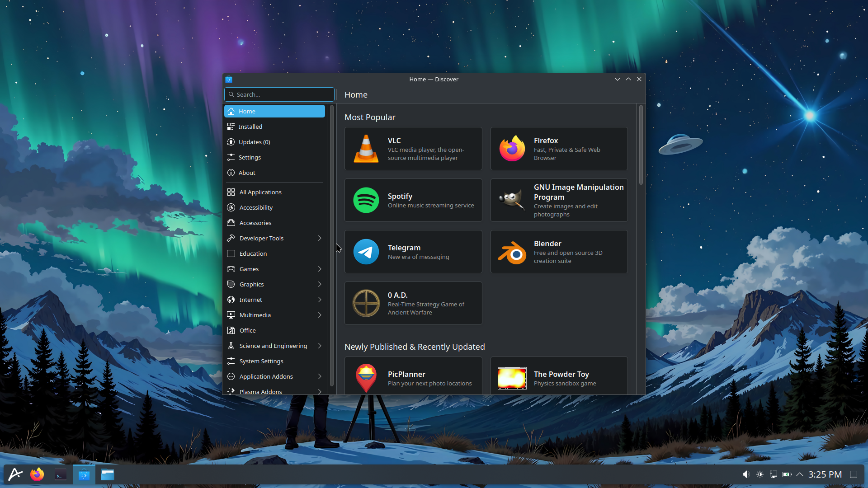The width and height of the screenshot is (868, 488).
Task: Expand the Developer Tools category
Action: (320, 238)
